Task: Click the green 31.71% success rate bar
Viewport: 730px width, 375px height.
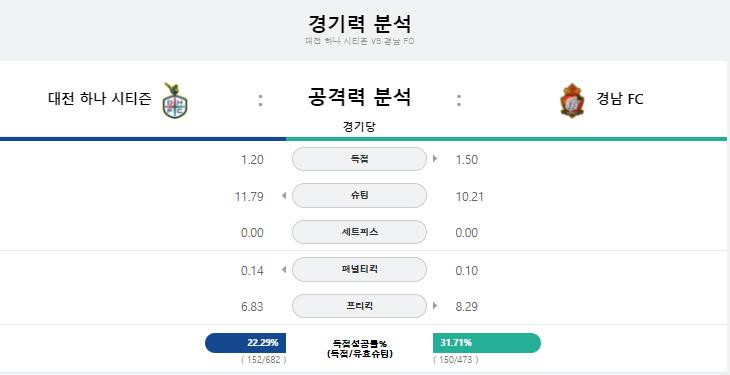Action: tap(487, 343)
